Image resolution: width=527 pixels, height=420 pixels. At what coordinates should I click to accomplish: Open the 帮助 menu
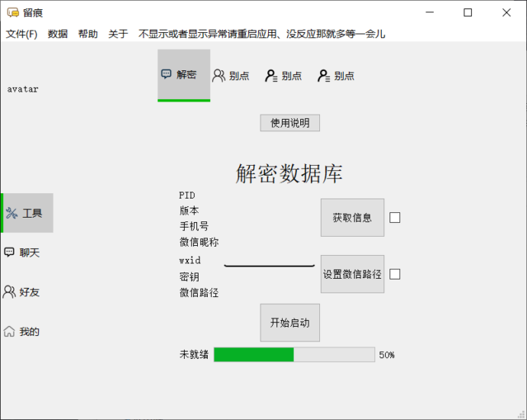88,34
